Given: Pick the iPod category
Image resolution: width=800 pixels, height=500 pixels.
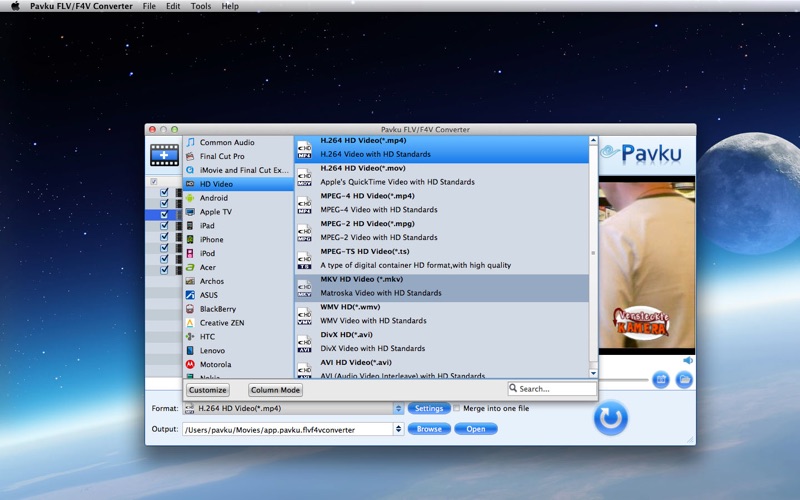Looking at the screenshot, I should [238, 253].
